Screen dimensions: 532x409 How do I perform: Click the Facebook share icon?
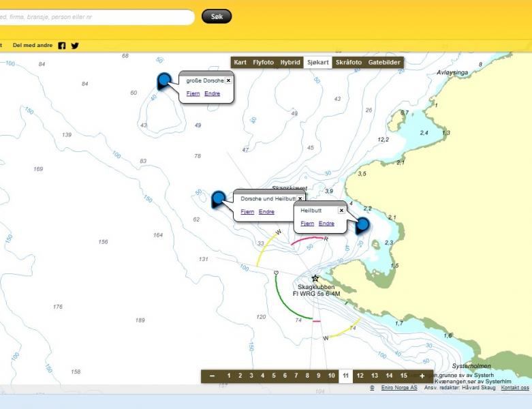pos(62,46)
